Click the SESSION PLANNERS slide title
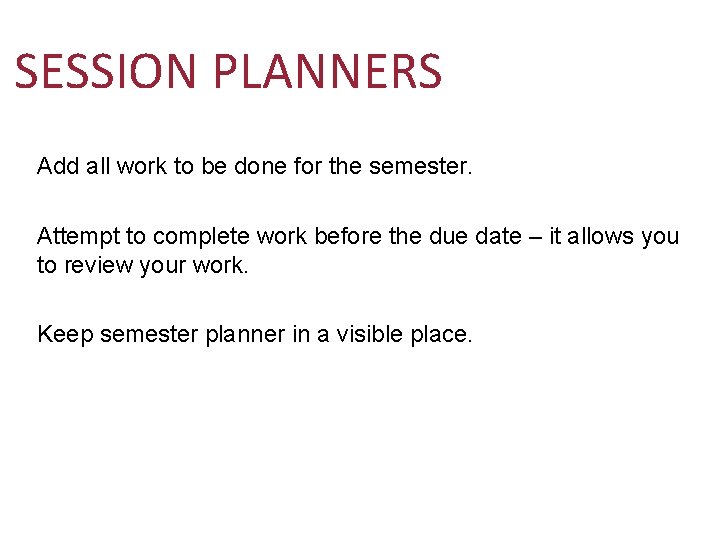Screen dimensions: 720x540 tap(228, 72)
